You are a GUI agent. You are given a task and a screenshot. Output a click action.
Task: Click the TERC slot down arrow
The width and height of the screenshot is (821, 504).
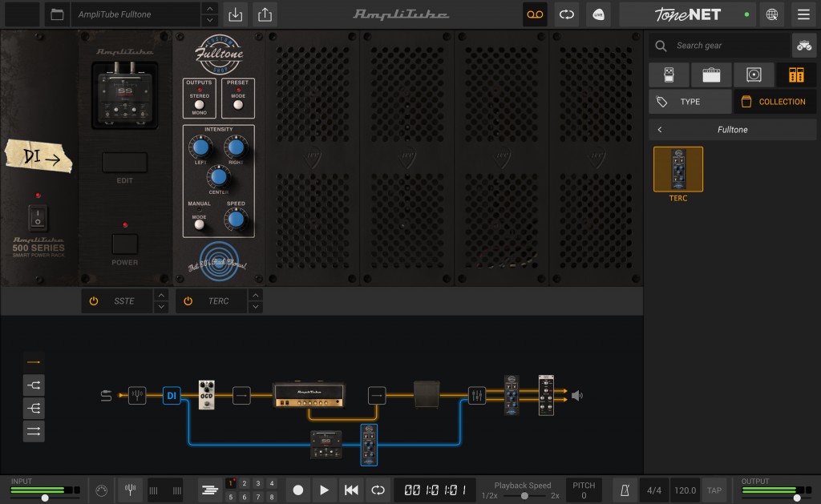coord(257,305)
